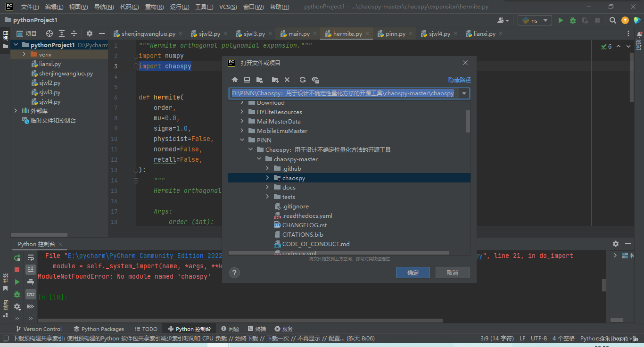Expand the chaospy folder in the dialog
Screen dimensions: 644x347
pyautogui.click(x=267, y=178)
